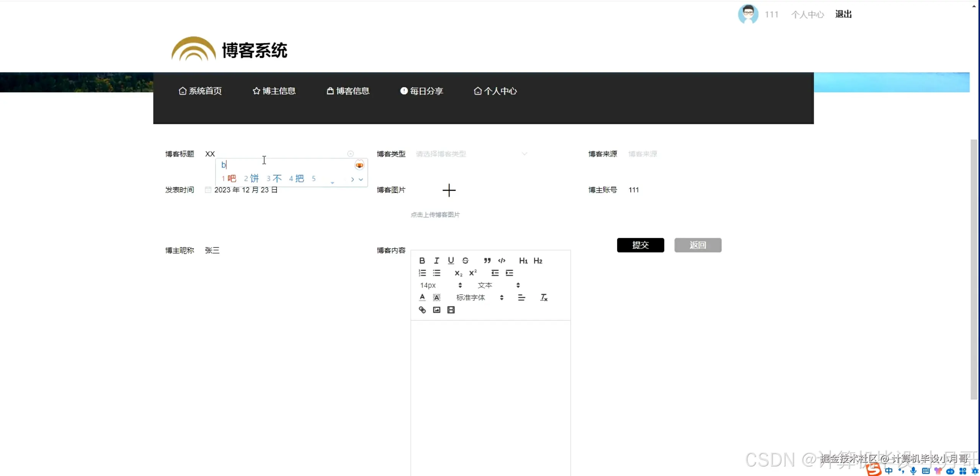Screen dimensions: 980x476
Task: Insert a blockquote in the editor
Action: [x=487, y=260]
